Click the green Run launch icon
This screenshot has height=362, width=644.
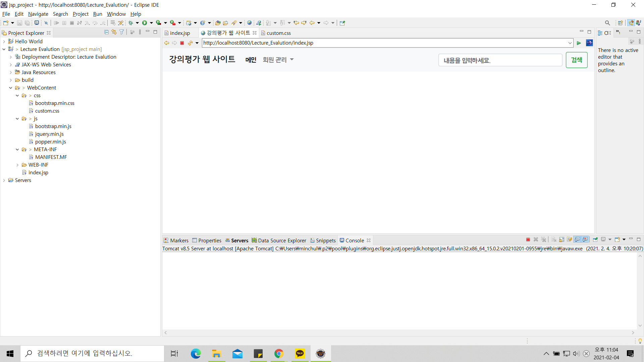[x=145, y=23]
